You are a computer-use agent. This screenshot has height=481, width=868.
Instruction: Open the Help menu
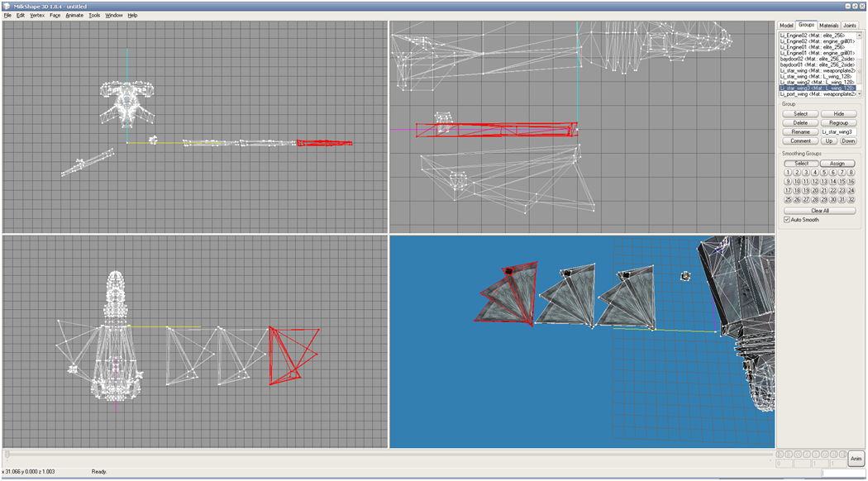(x=132, y=16)
